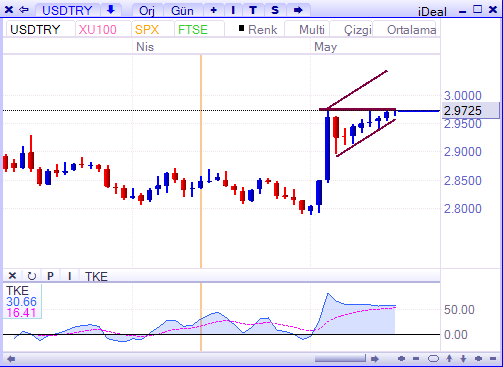Click the 3.0000 price axis label

coord(463,96)
